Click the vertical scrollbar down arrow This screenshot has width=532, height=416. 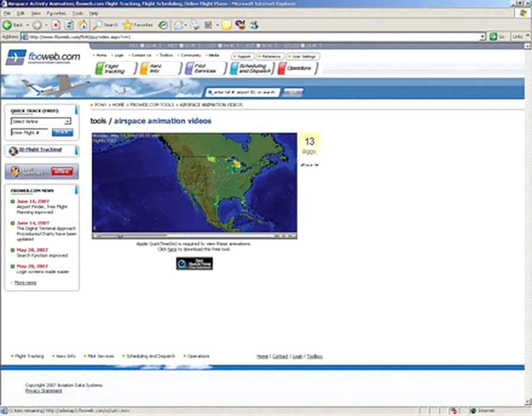528,402
